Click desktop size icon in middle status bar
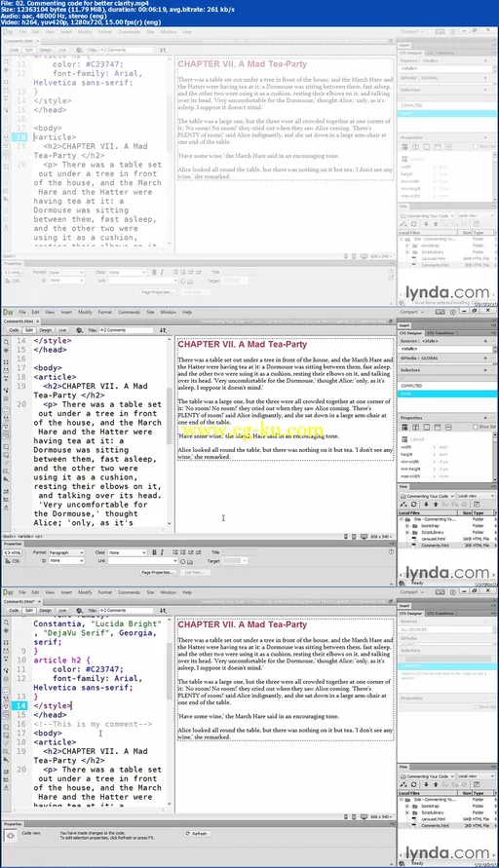The image size is (499, 868). 364,537
